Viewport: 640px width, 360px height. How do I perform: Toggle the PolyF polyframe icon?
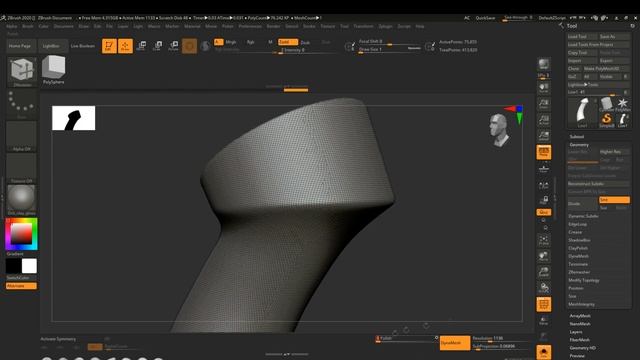(544, 304)
